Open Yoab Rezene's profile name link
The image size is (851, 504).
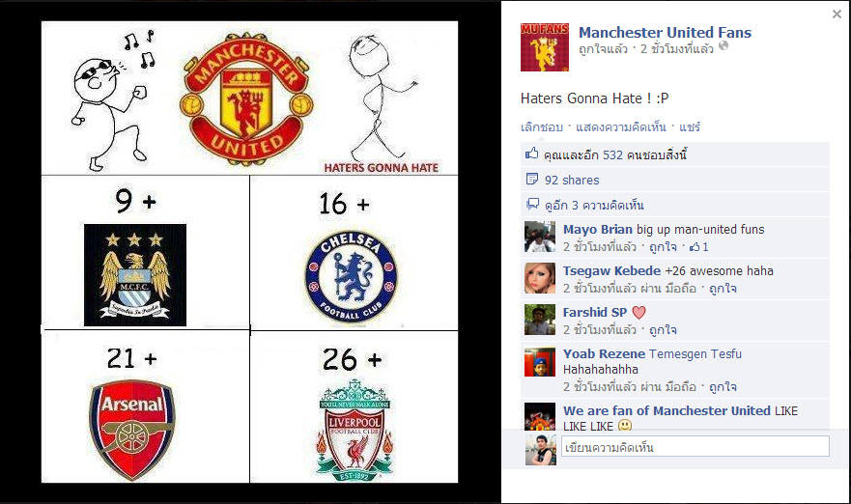604,353
